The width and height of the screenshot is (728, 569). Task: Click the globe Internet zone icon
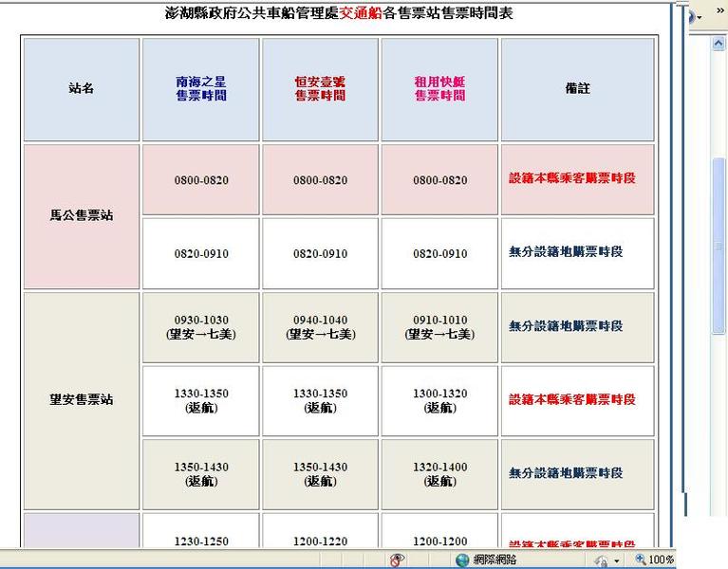click(462, 560)
